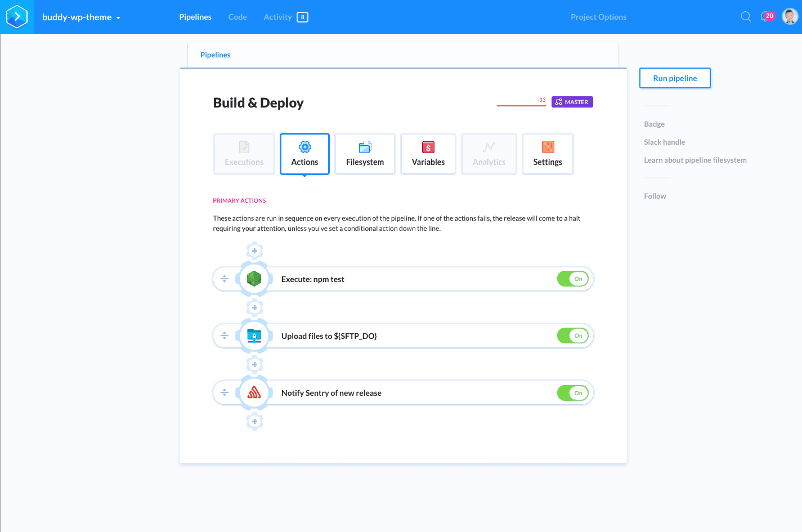Viewport: 802px width, 532px height.
Task: Click the SFTP upload action icon
Action: (254, 336)
